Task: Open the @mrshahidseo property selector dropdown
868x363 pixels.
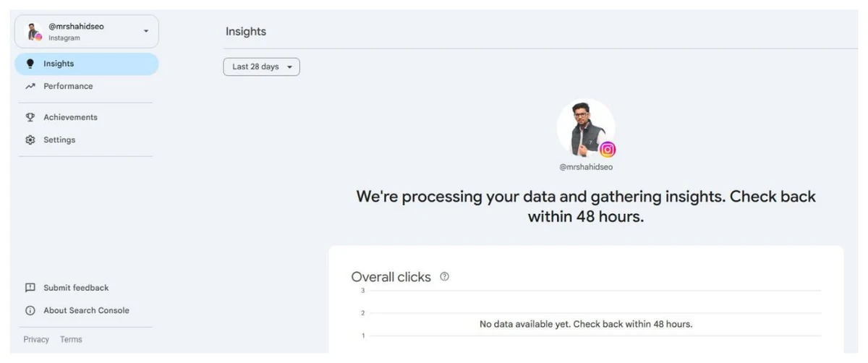Action: click(86, 32)
